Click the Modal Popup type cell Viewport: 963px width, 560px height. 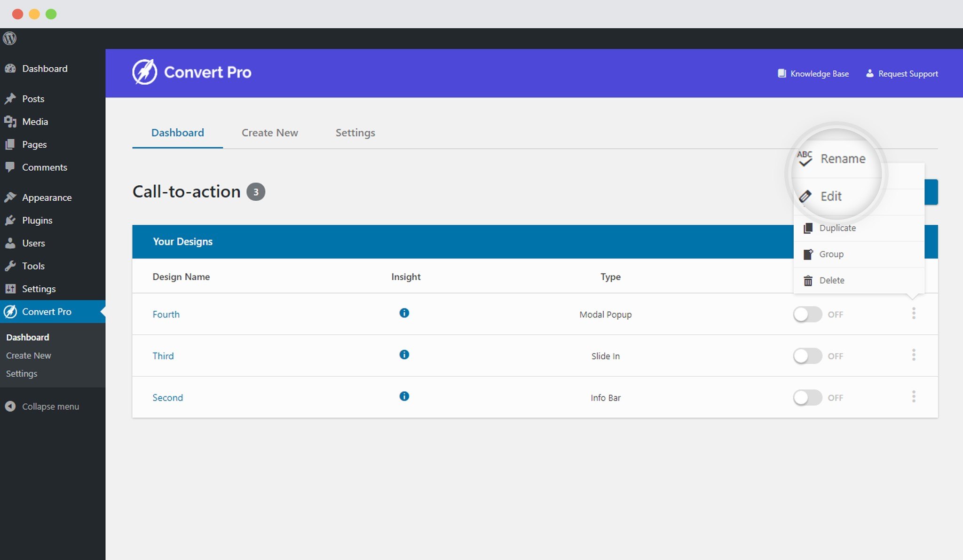tap(605, 315)
